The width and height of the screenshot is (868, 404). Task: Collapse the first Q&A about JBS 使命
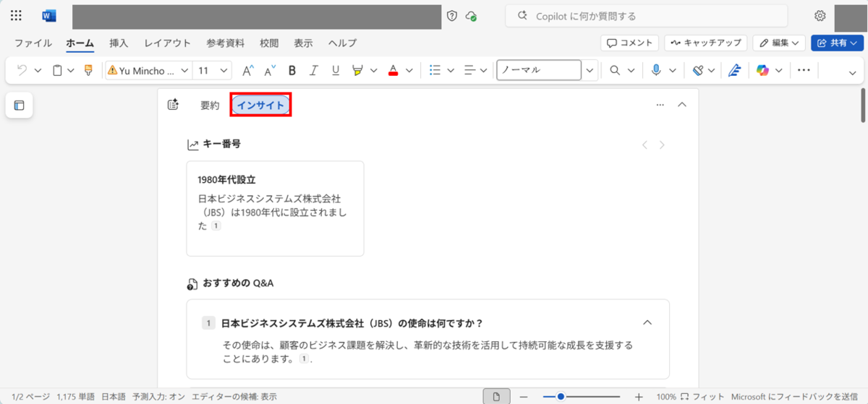coord(647,322)
